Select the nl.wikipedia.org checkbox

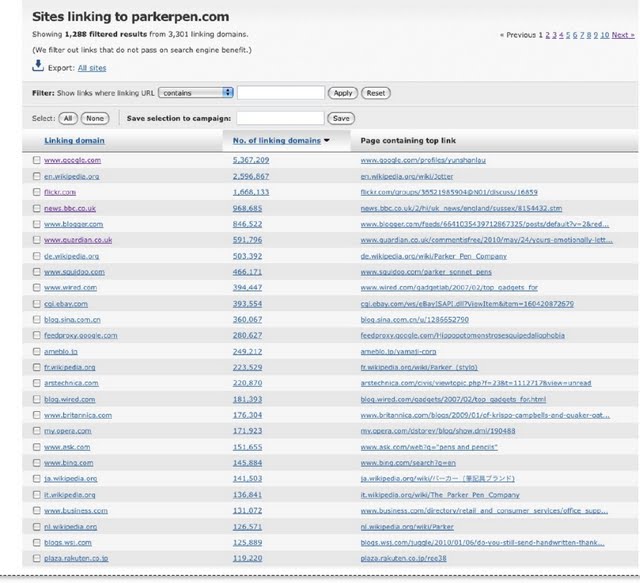click(x=37, y=527)
